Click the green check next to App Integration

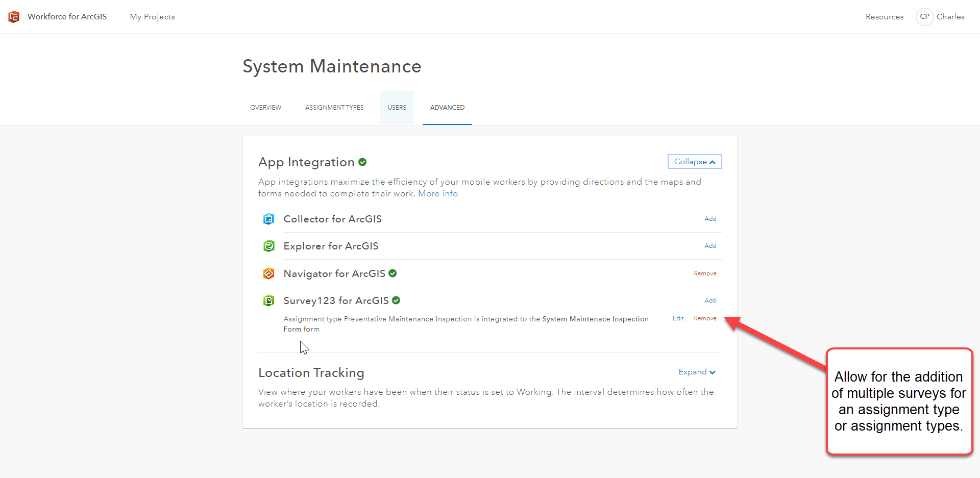click(x=362, y=162)
